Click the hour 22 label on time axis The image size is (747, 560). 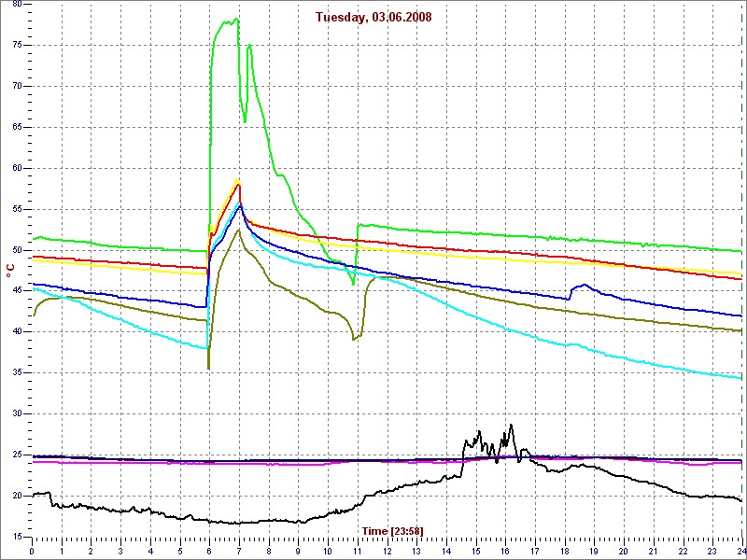tap(683, 552)
